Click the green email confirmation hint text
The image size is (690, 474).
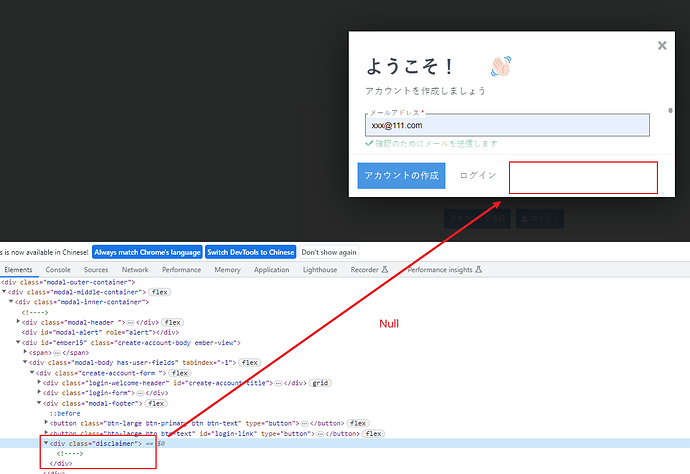pos(437,143)
